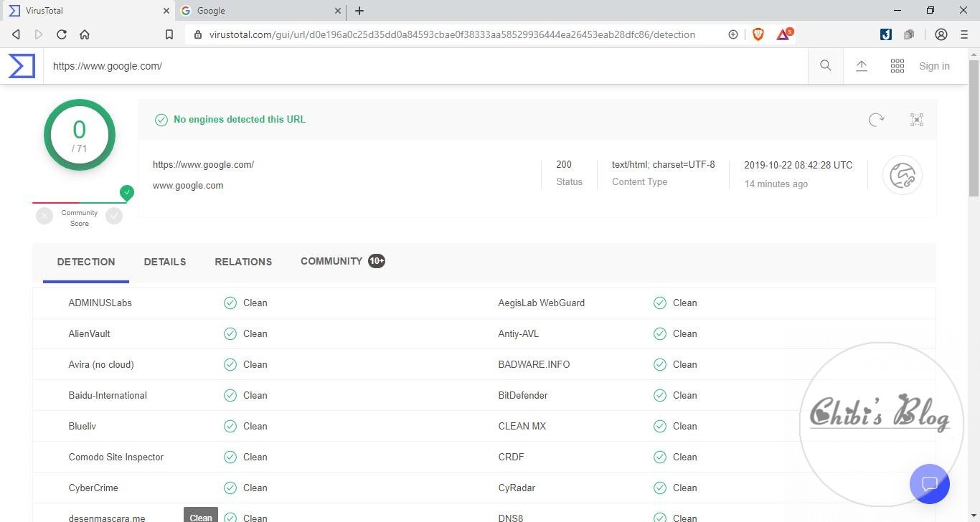The width and height of the screenshot is (980, 522).
Task: Click the 2019-10-22 scan timestamp
Action: coord(798,165)
